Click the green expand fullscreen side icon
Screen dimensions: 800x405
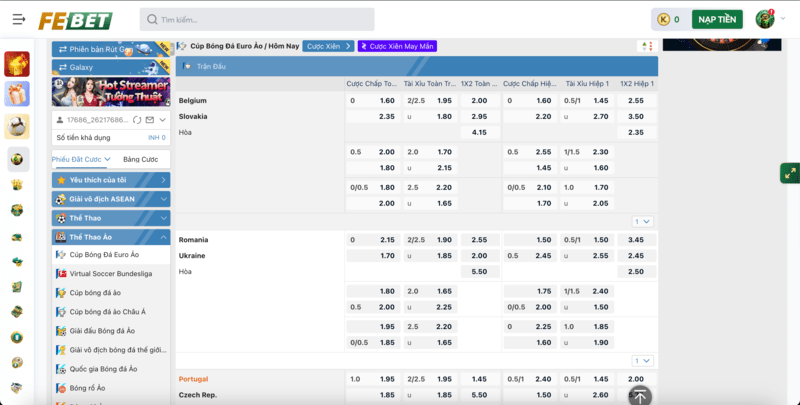click(x=788, y=172)
